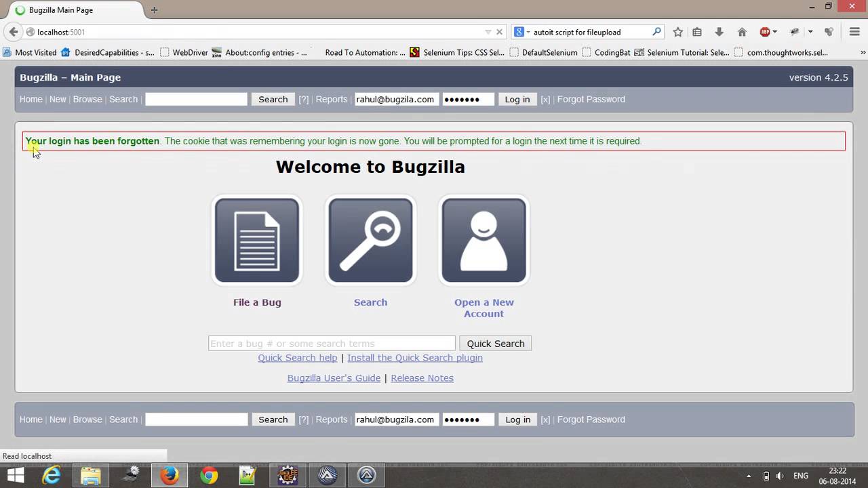Open the DesiredCapabilities bookmark
This screenshot has width=868, height=488.
(x=108, y=52)
